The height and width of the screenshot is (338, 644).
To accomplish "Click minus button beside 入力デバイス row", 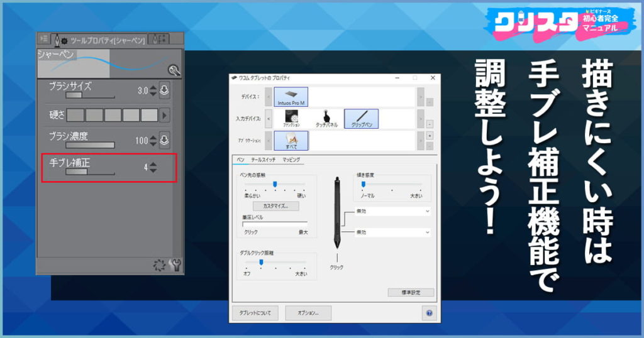I will [x=430, y=124].
